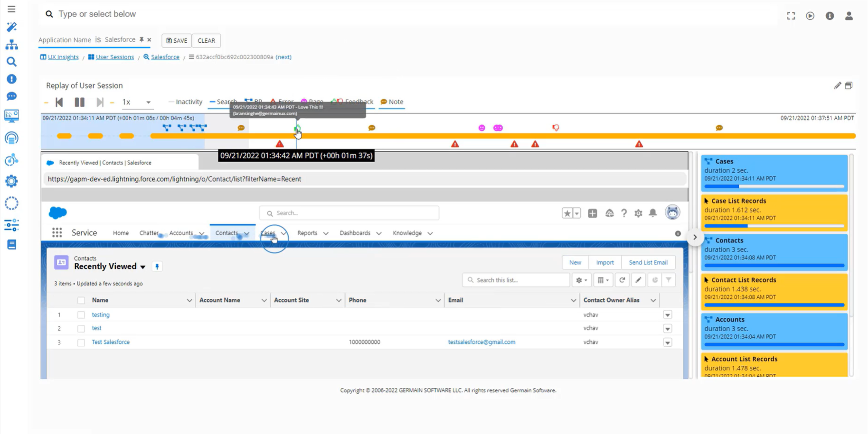Select the search icon in the sidebar
The height and width of the screenshot is (434, 868).
pos(11,61)
